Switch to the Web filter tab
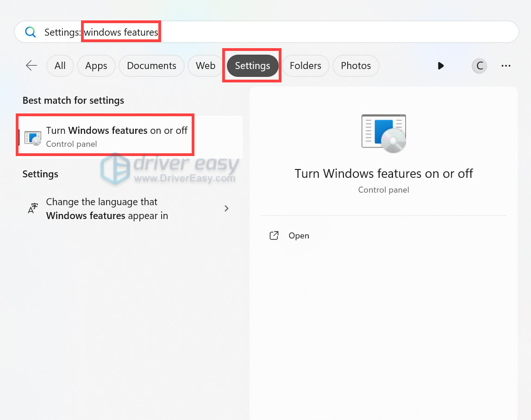The height and width of the screenshot is (420, 531). click(x=205, y=66)
